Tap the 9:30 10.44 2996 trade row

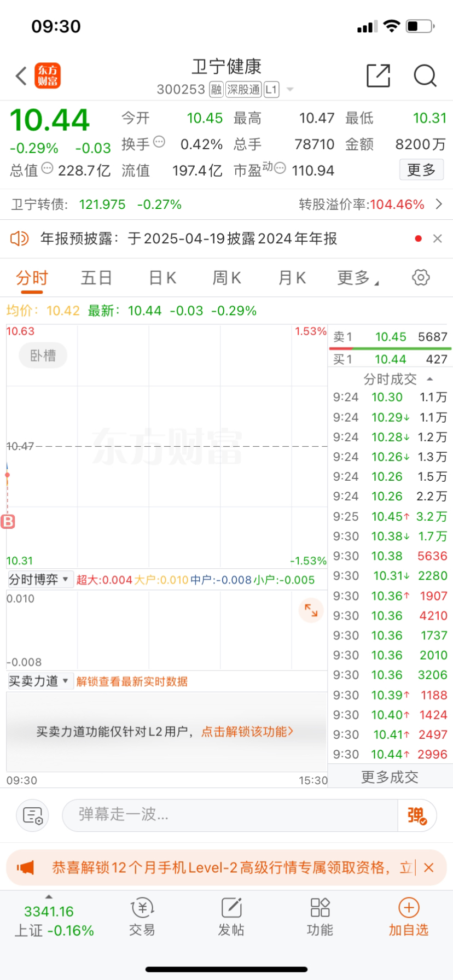pos(390,754)
